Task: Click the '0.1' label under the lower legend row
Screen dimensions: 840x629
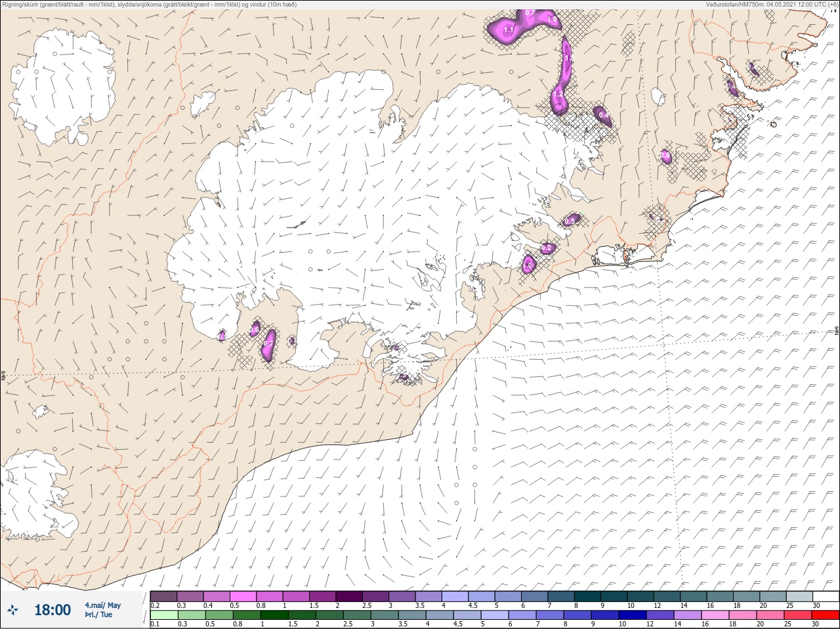Action: pyautogui.click(x=155, y=624)
